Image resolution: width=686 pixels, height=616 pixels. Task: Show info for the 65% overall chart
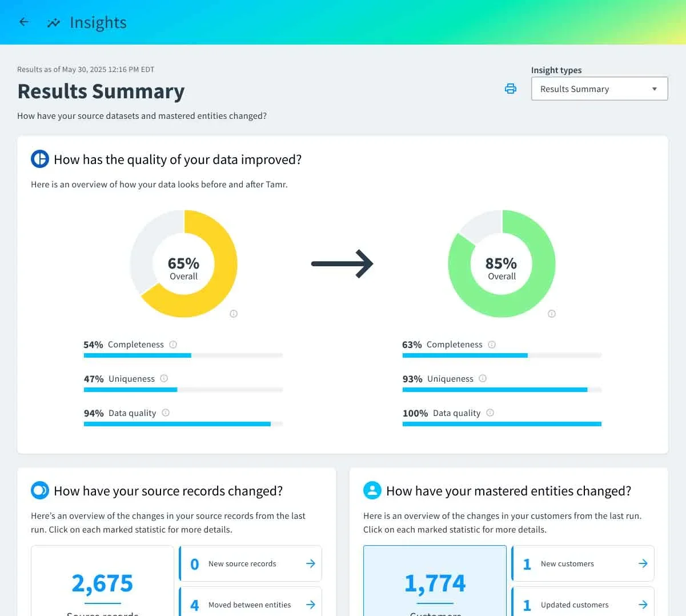click(234, 314)
